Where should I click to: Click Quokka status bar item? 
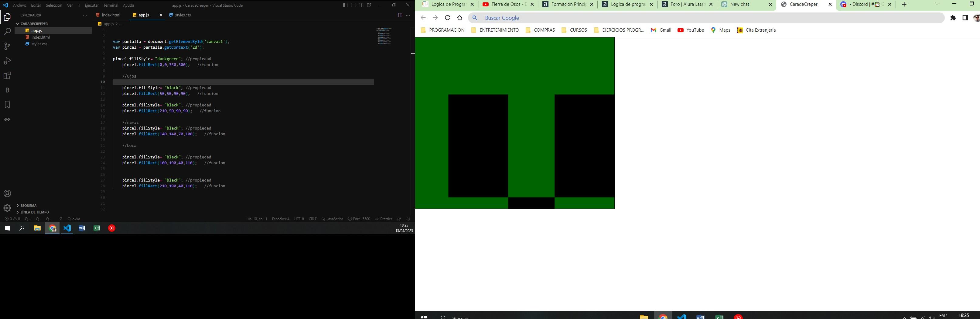click(73, 219)
